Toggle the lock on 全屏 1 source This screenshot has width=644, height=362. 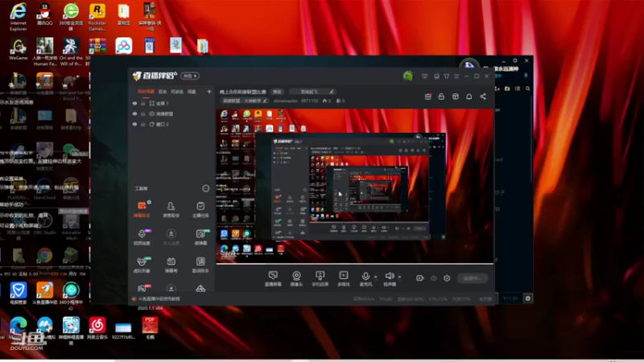click(143, 104)
